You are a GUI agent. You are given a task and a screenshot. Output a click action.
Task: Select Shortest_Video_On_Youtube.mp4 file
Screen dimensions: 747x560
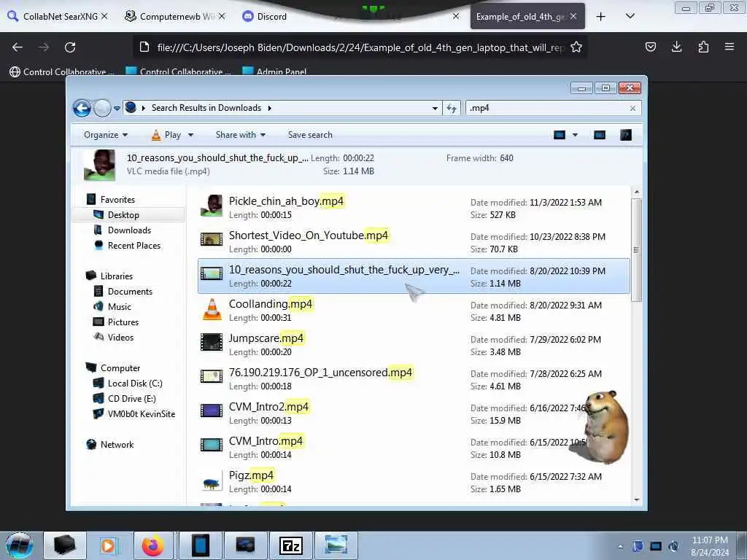pyautogui.click(x=414, y=242)
